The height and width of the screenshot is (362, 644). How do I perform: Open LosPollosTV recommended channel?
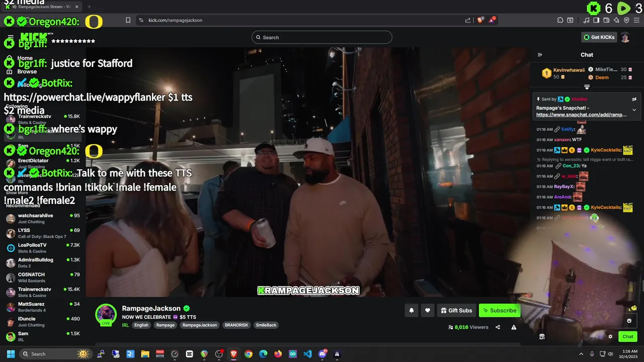click(x=43, y=248)
